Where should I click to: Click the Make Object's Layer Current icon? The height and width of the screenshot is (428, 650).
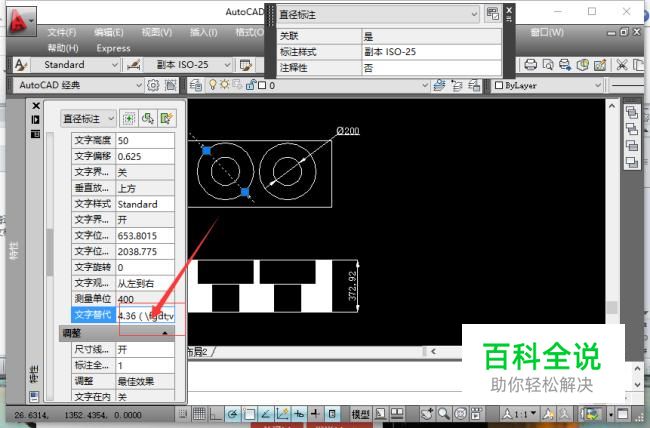point(439,85)
